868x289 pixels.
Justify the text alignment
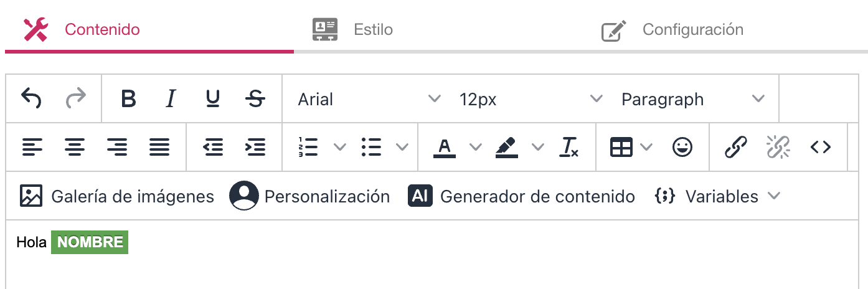159,147
